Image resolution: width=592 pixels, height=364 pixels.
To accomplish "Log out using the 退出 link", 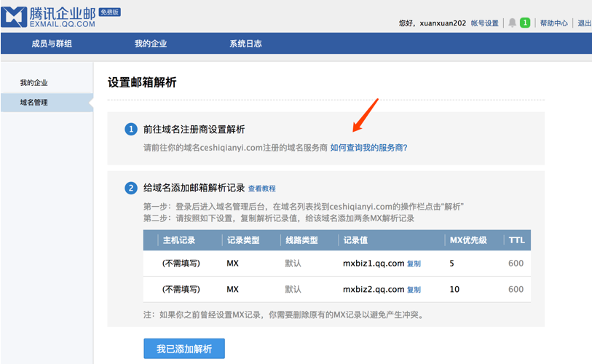I will (584, 23).
